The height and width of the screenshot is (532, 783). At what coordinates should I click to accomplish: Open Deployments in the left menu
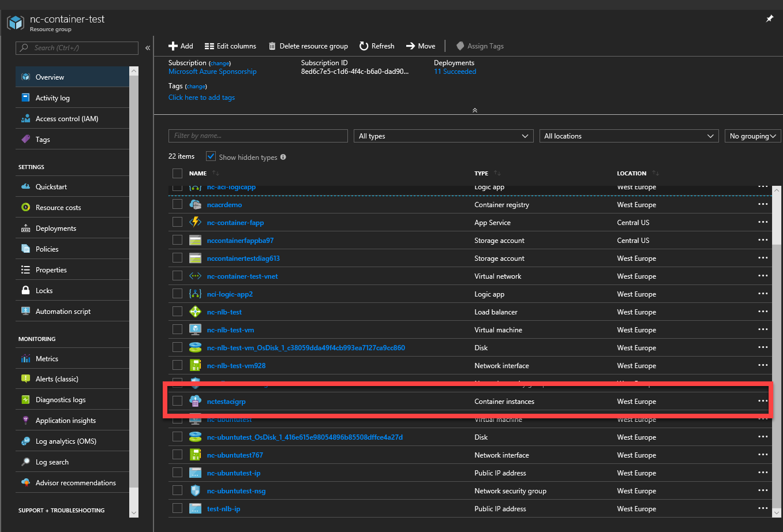(72, 228)
